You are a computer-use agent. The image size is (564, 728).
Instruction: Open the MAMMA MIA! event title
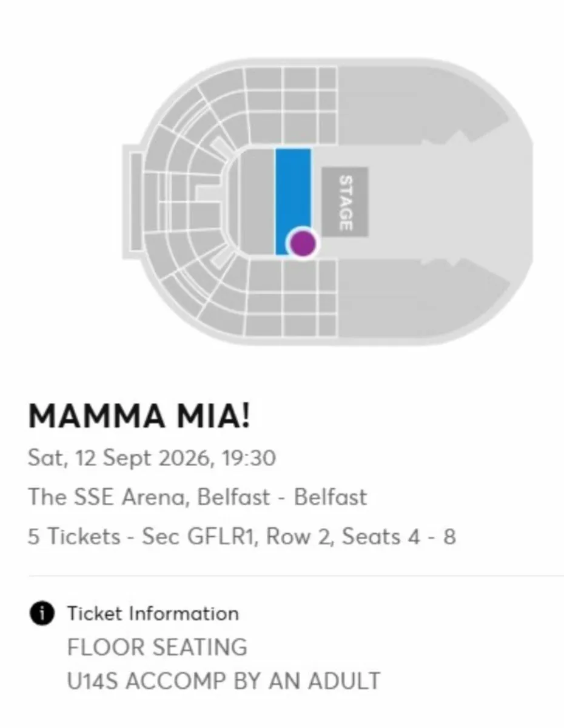pyautogui.click(x=139, y=418)
